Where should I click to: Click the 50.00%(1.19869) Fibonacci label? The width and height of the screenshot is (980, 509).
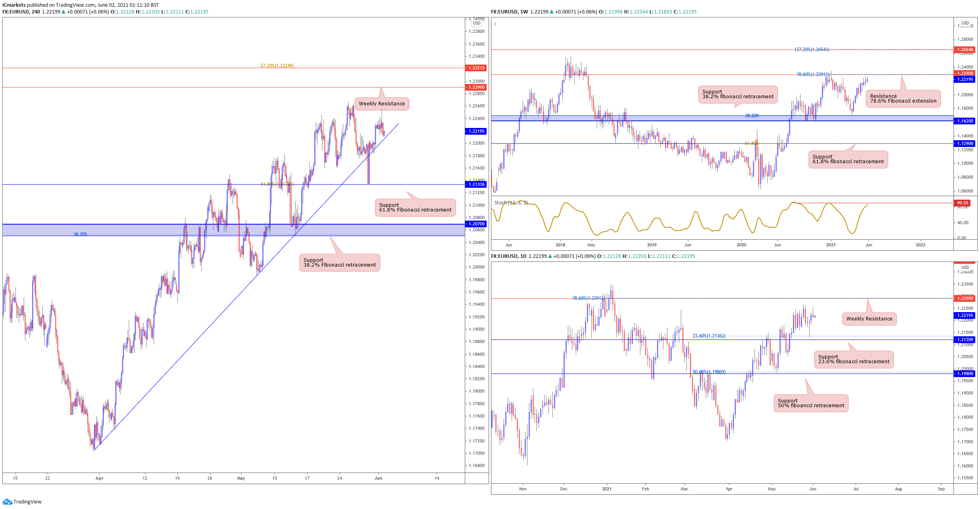point(709,372)
